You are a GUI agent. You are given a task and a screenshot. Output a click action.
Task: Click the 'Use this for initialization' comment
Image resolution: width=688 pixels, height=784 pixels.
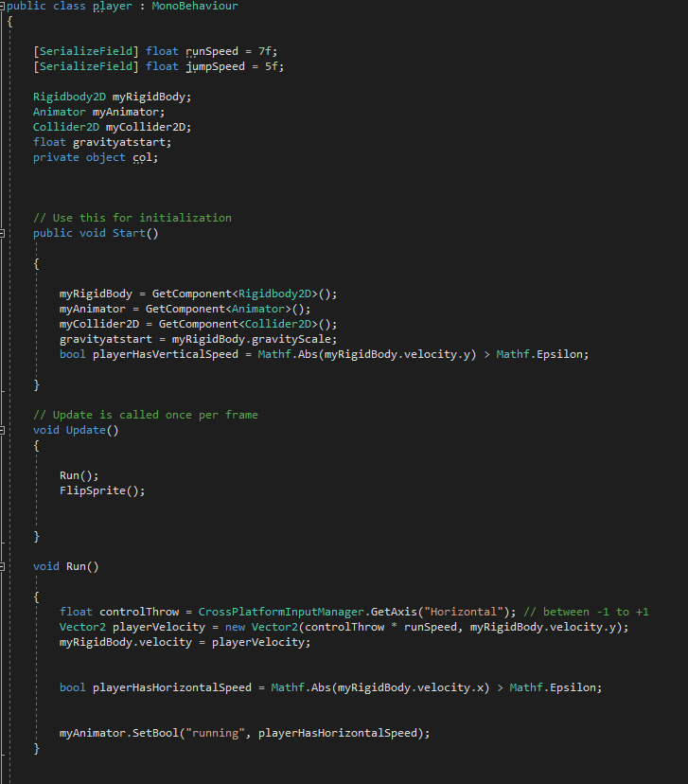point(132,218)
